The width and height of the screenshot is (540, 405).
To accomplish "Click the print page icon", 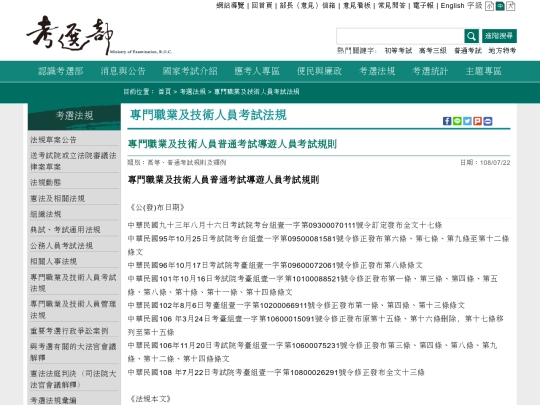I will click(488, 121).
